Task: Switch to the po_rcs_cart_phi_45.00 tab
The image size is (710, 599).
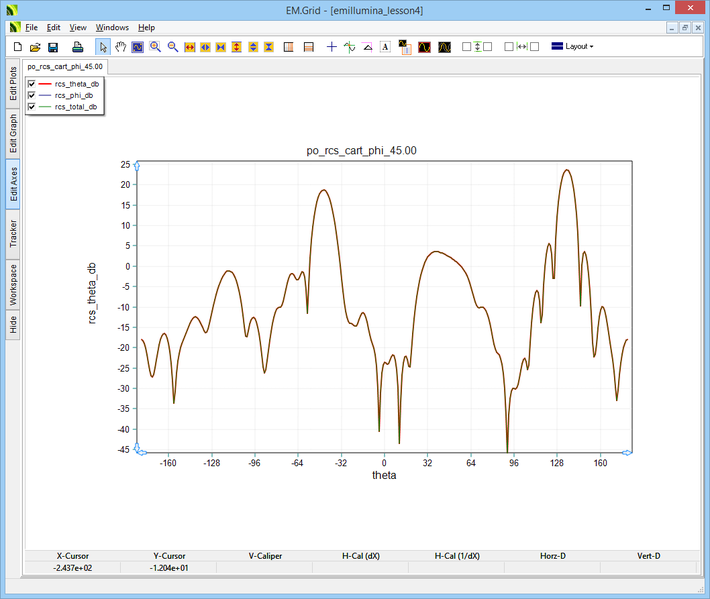Action: [65, 66]
